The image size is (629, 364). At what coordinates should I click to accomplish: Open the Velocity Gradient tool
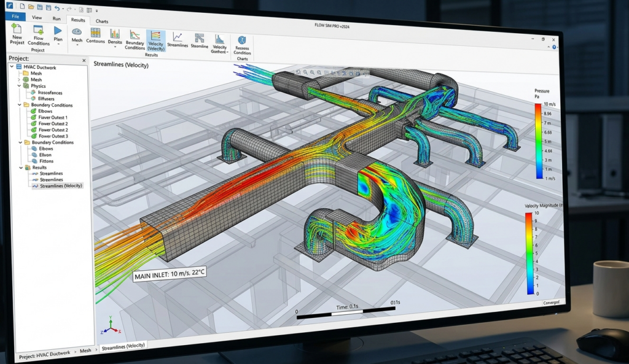(x=220, y=38)
